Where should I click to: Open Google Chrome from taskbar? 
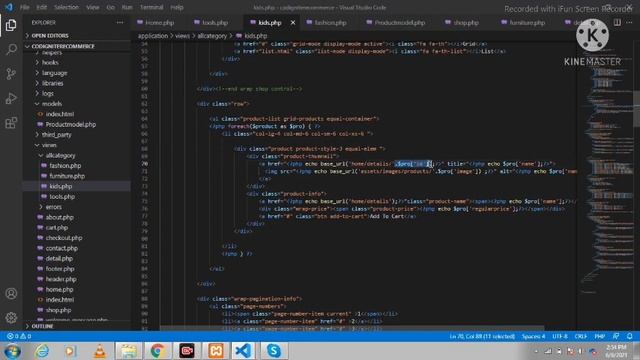[158, 351]
